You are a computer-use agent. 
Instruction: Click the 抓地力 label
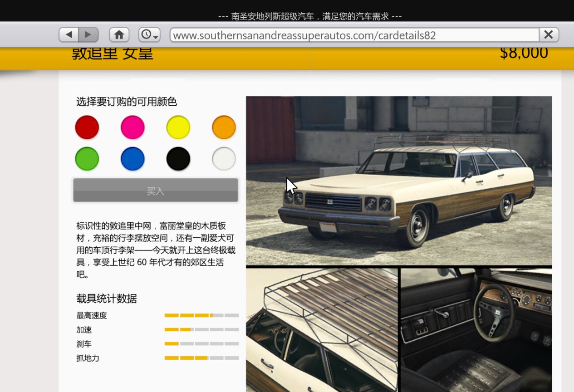[88, 358]
